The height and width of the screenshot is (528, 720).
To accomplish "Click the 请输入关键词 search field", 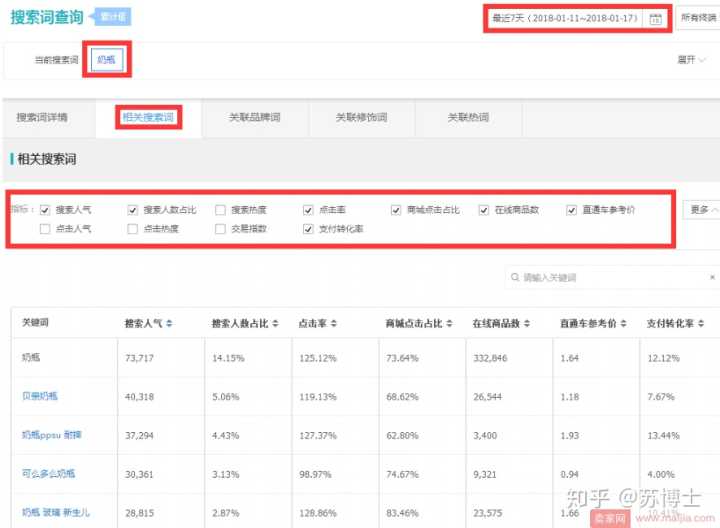I will pyautogui.click(x=610, y=277).
